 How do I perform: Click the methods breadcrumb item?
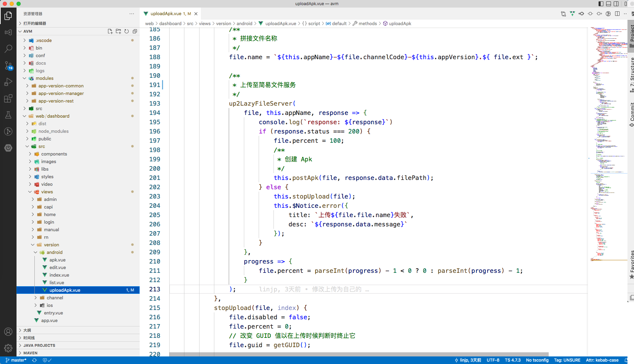(368, 23)
